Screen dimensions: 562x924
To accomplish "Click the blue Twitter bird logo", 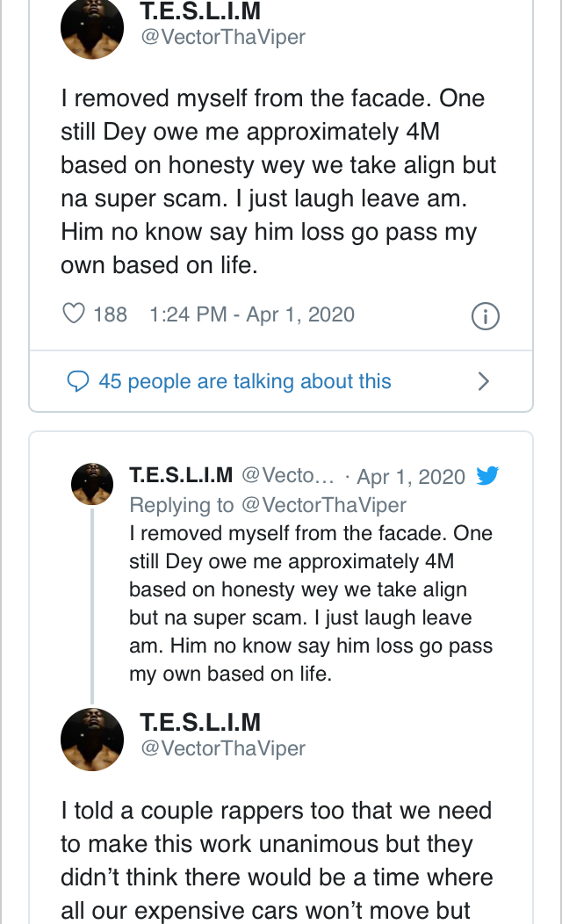I will [487, 476].
